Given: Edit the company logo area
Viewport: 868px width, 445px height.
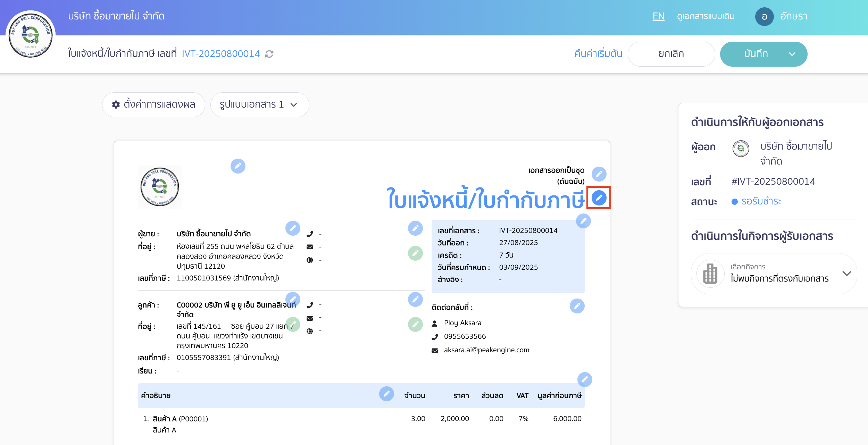Looking at the screenshot, I should coord(238,166).
